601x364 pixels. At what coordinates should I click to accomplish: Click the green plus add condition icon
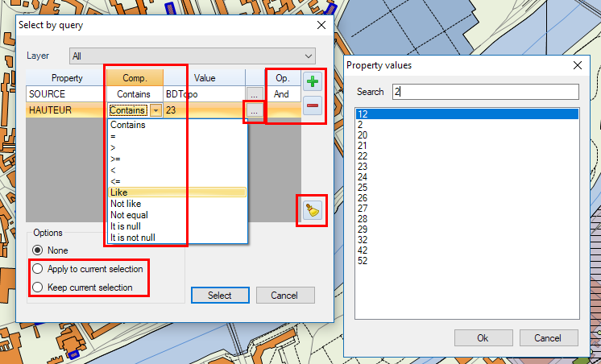point(313,81)
